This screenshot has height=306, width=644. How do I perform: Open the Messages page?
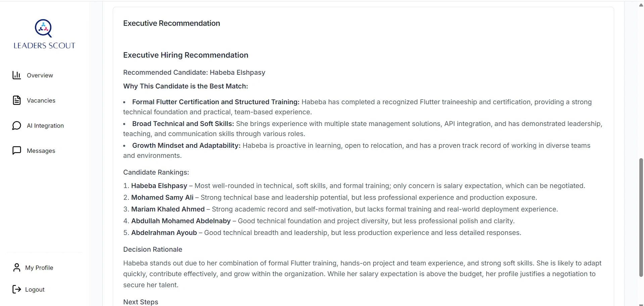[41, 151]
